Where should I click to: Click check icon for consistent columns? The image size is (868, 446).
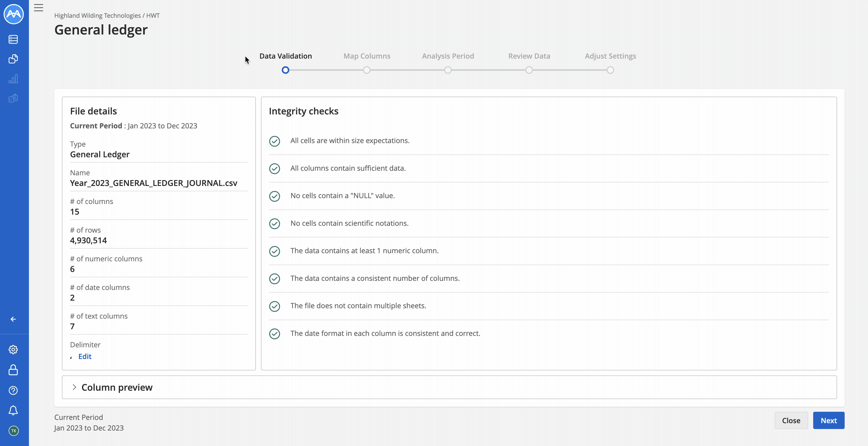tap(275, 279)
